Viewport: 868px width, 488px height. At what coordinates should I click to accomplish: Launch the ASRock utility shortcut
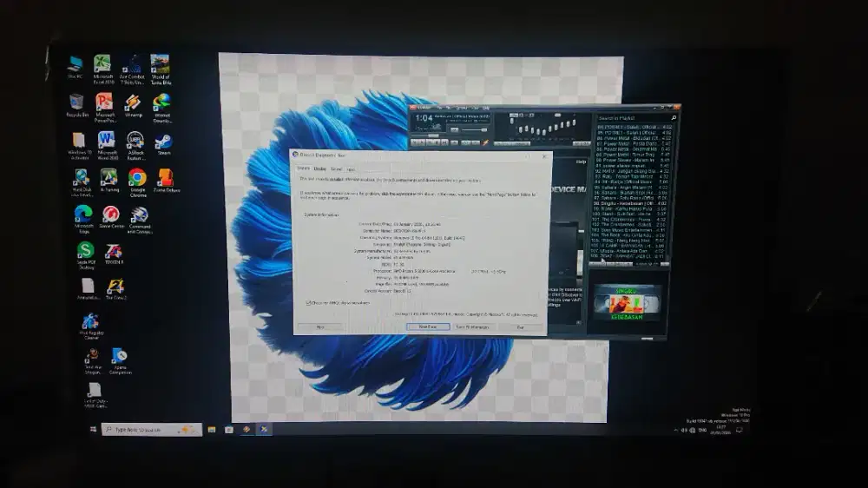pos(135,146)
